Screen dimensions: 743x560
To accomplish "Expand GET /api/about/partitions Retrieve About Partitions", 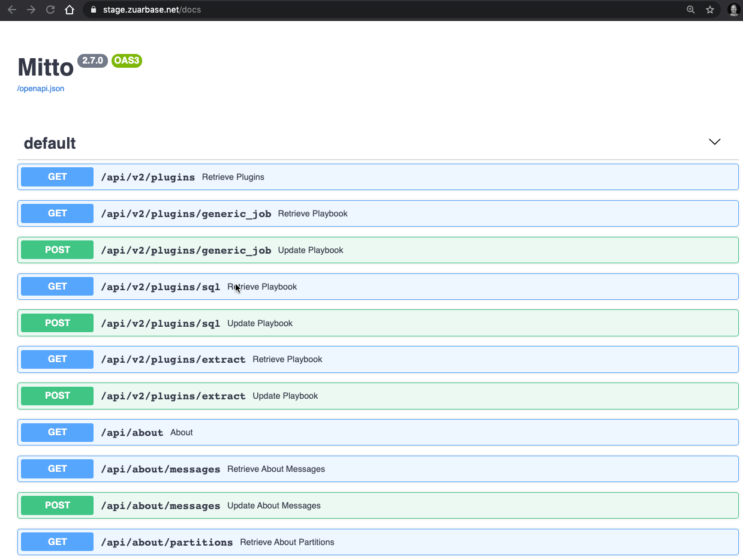I will click(x=378, y=542).
